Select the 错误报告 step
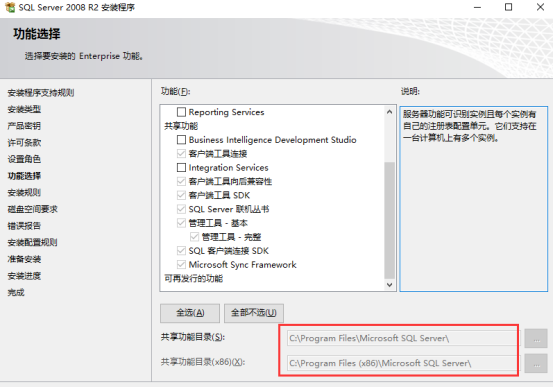 24,225
